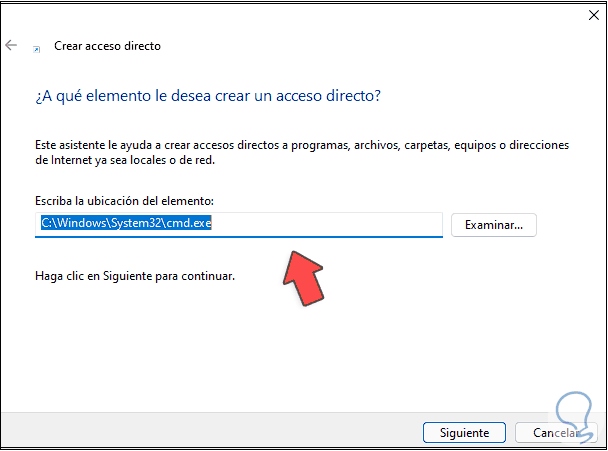Click the "Este asistente le ayuda" description paragraph

[300, 145]
